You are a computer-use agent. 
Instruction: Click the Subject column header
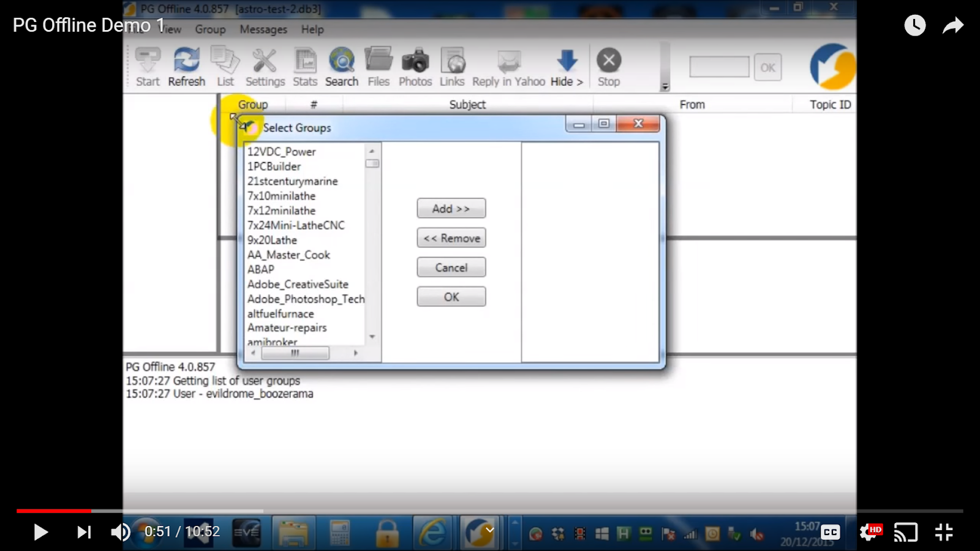(x=467, y=105)
